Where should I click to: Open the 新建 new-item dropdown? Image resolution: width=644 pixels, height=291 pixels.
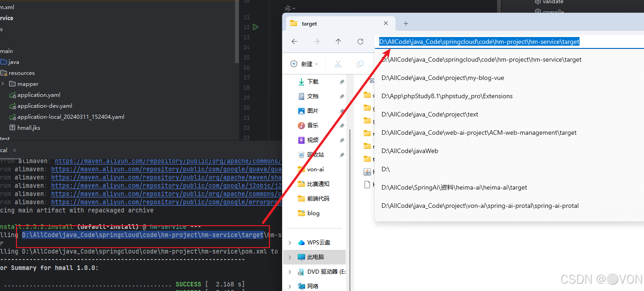305,64
